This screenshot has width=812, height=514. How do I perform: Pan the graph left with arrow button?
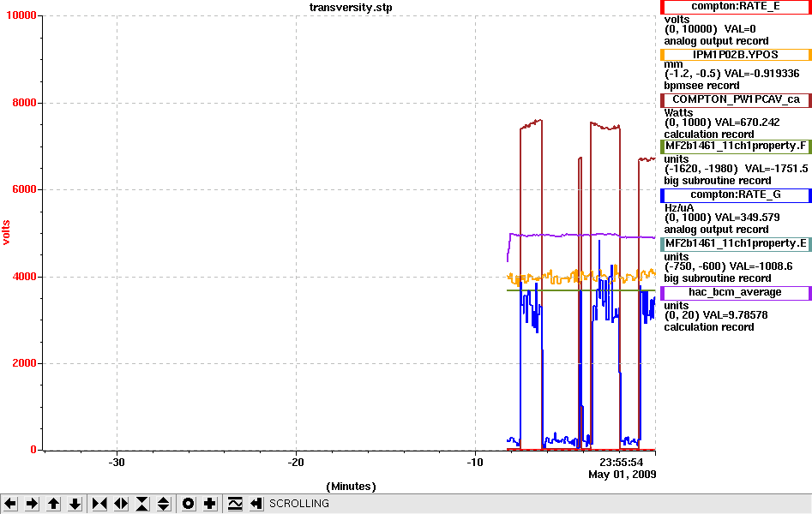click(10, 504)
